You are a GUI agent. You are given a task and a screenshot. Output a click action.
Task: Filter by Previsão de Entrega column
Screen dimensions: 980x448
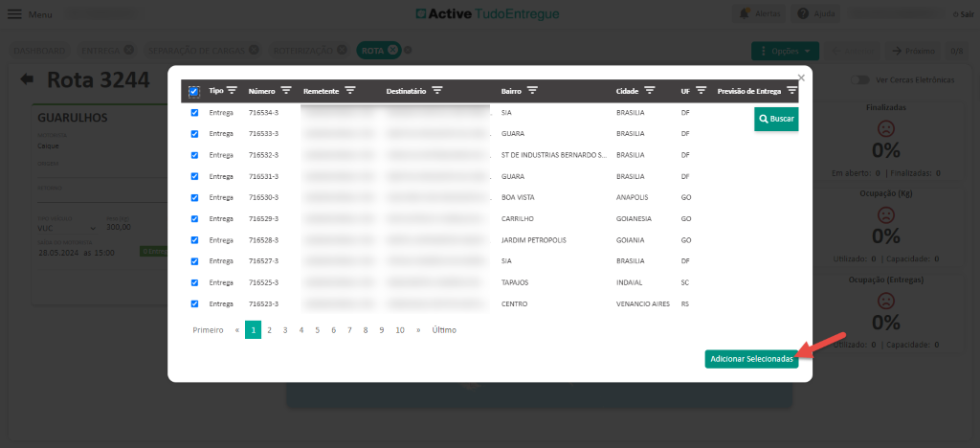(x=791, y=91)
